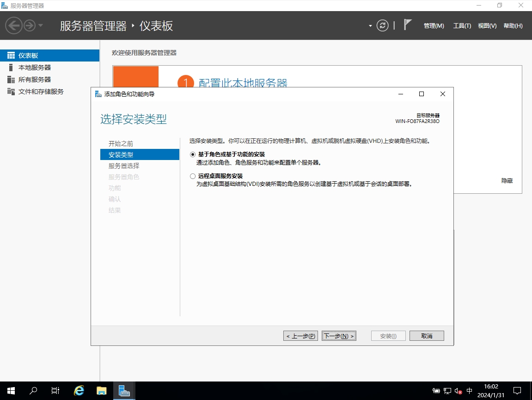The height and width of the screenshot is (400, 532).
Task: Open File Explorer from the taskbar
Action: (x=101, y=391)
